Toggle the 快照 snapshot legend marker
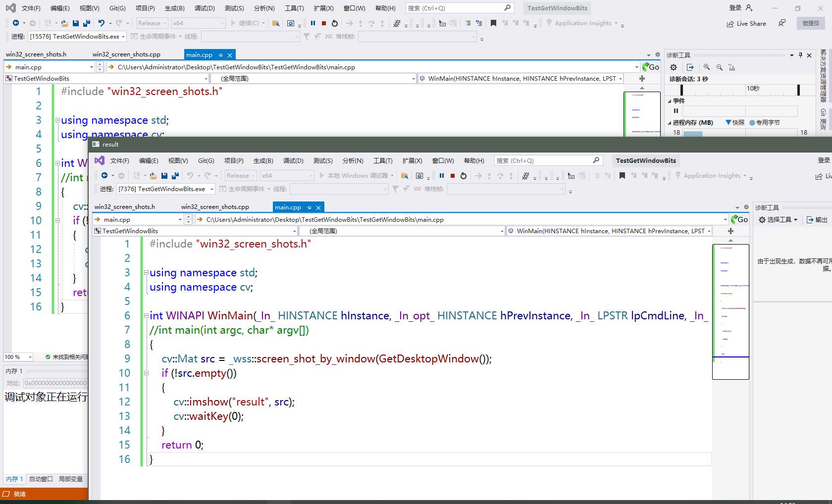Image resolution: width=832 pixels, height=504 pixels. click(734, 122)
